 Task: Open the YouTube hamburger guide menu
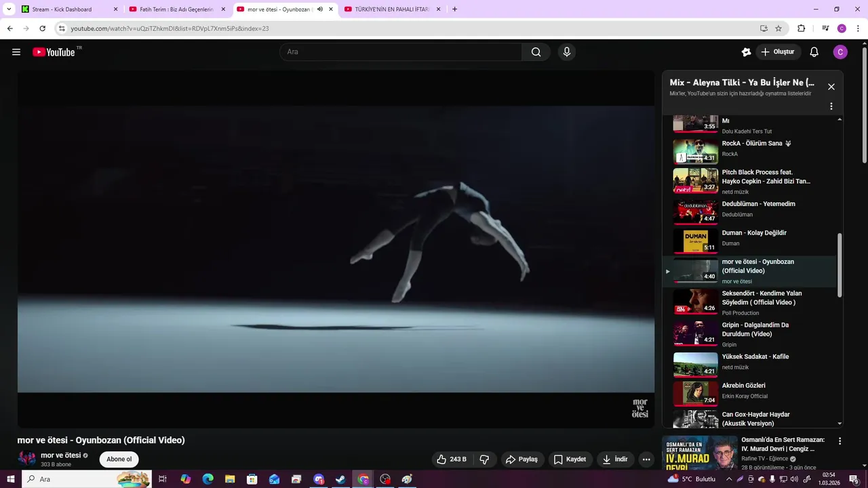click(x=16, y=52)
